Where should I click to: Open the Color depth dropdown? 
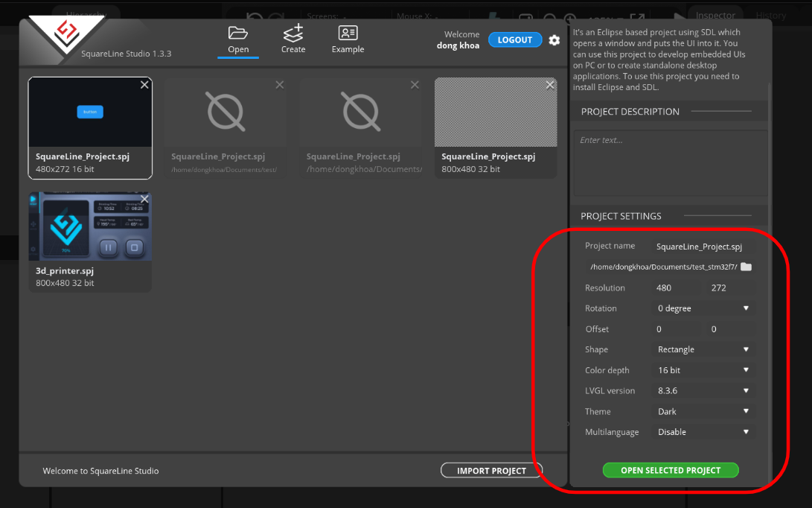703,370
